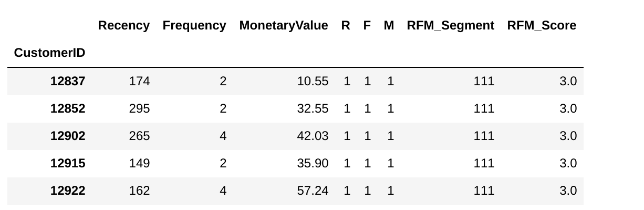
Task: Select the M column header
Action: pos(389,25)
